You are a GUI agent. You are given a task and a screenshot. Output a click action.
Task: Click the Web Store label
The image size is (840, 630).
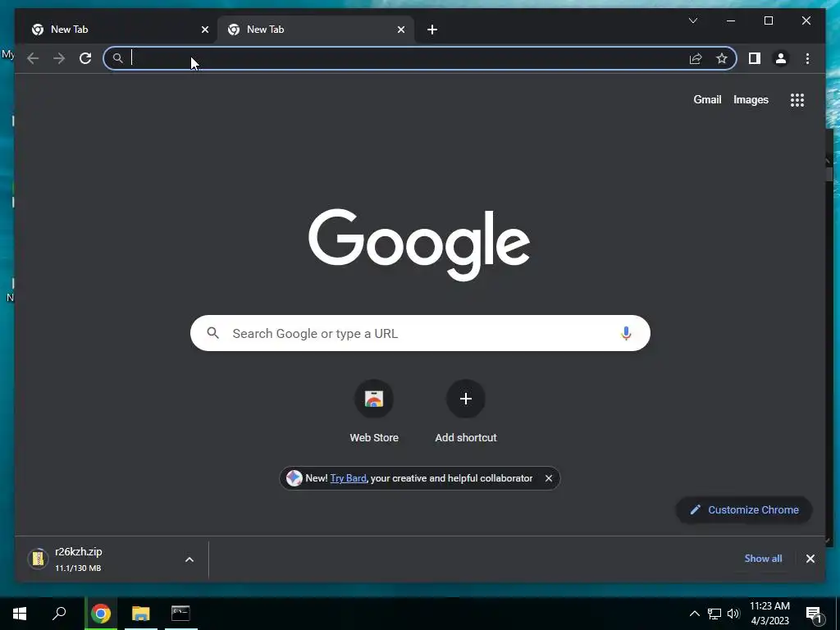click(x=374, y=438)
